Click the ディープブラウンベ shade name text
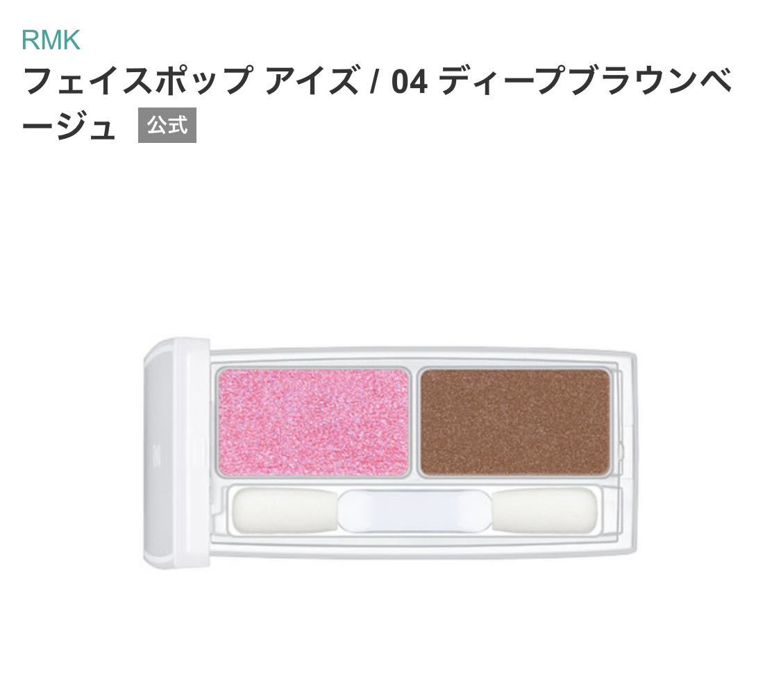 point(587,81)
